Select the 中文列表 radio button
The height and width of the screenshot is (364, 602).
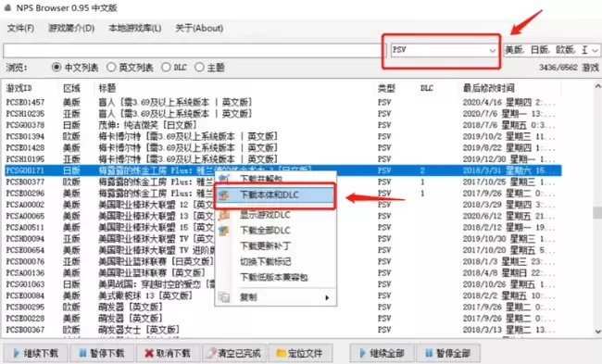[75, 68]
